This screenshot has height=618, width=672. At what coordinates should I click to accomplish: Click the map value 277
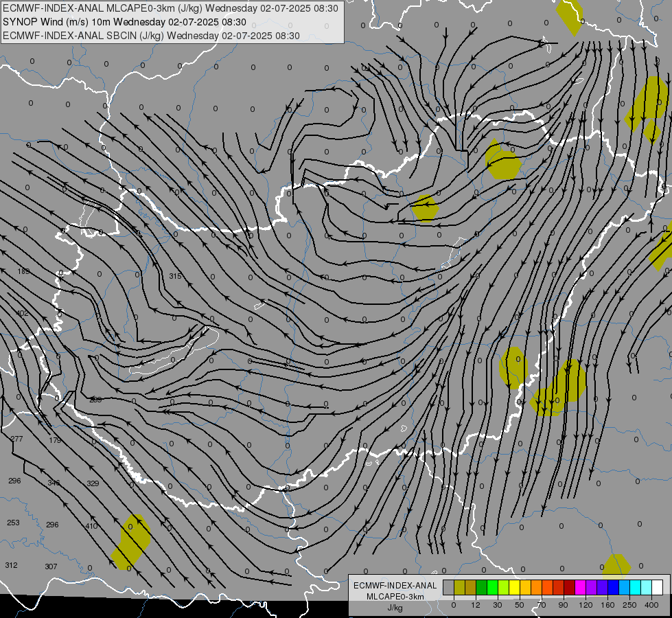[16, 439]
